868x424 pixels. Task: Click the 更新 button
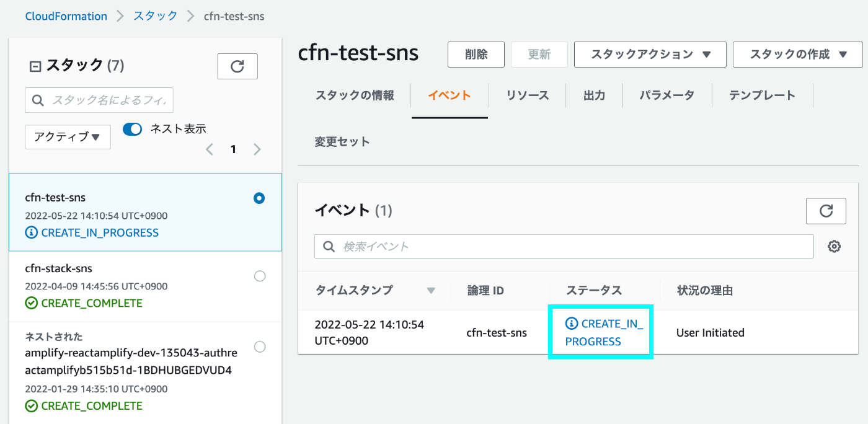tap(539, 55)
